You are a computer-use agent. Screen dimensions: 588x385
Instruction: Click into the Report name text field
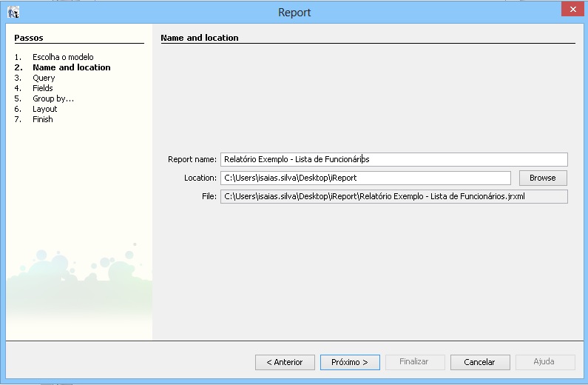393,159
